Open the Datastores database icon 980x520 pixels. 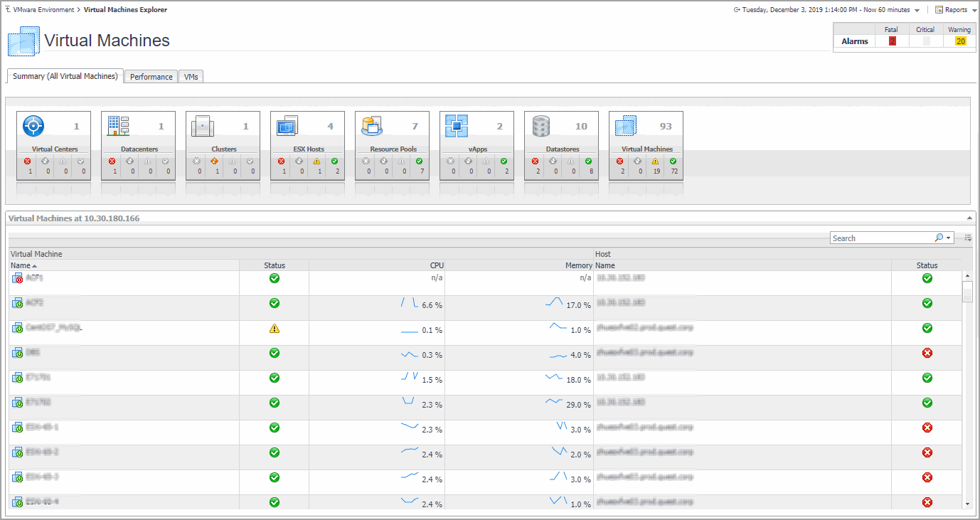(541, 126)
